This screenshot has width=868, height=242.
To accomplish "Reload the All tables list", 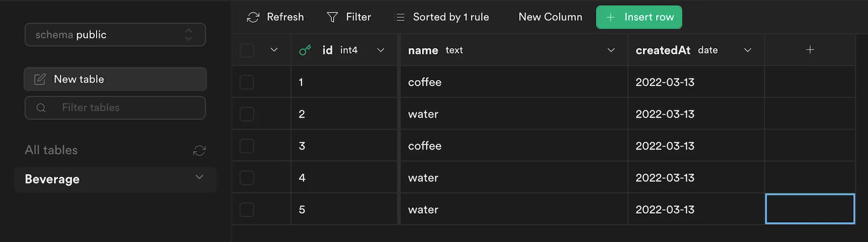I will click(x=199, y=151).
